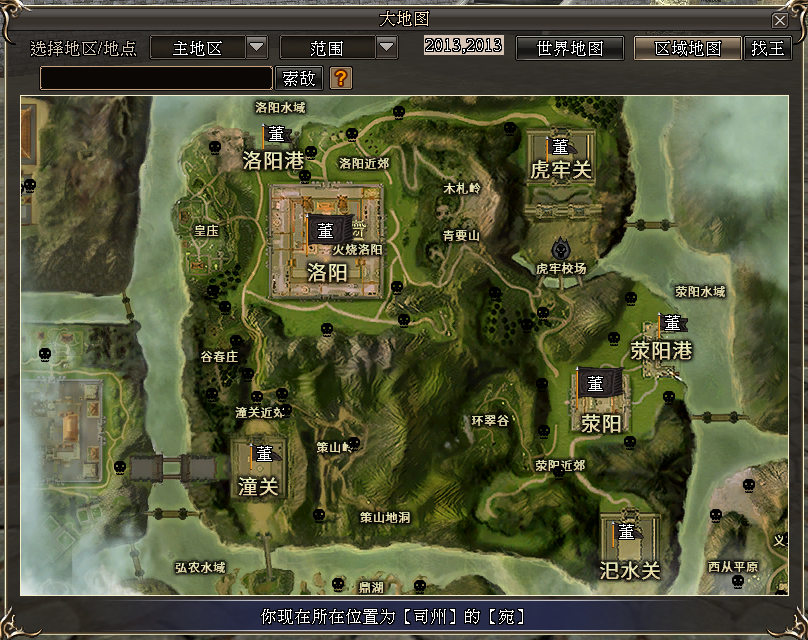Select 荥阳 city on the map
Screen dimensions: 808x640
[600, 424]
